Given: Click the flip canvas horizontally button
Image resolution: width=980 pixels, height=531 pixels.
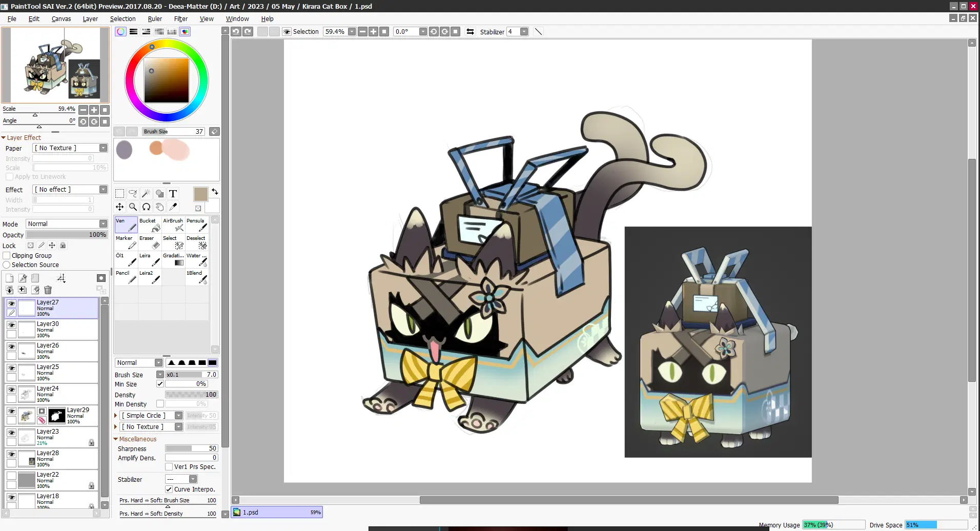Looking at the screenshot, I should (x=470, y=31).
